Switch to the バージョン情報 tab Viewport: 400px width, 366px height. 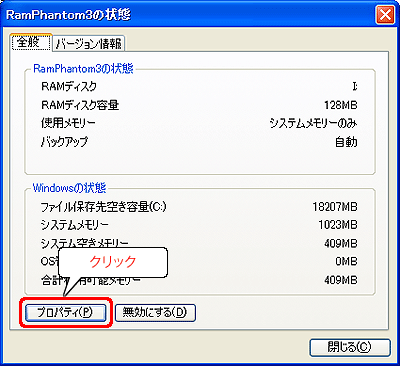pyautogui.click(x=89, y=44)
